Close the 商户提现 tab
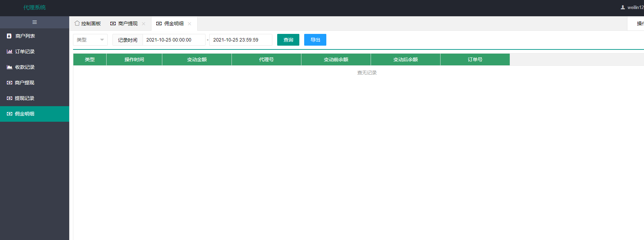The width and height of the screenshot is (644, 240). click(x=144, y=24)
